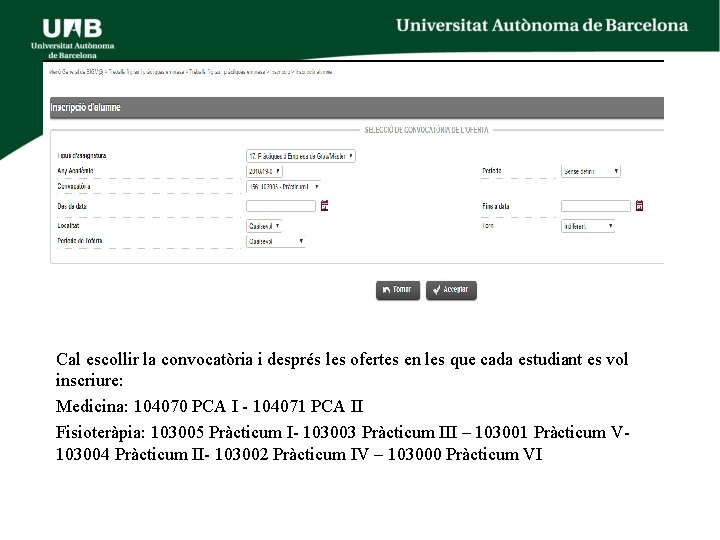Click the Any Acadèmic label
The width and height of the screenshot is (720, 540).
click(x=75, y=170)
